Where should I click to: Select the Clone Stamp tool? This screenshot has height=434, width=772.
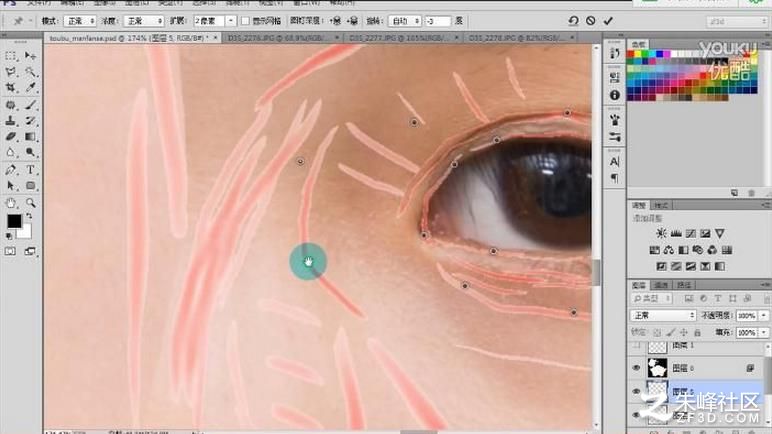click(x=10, y=121)
